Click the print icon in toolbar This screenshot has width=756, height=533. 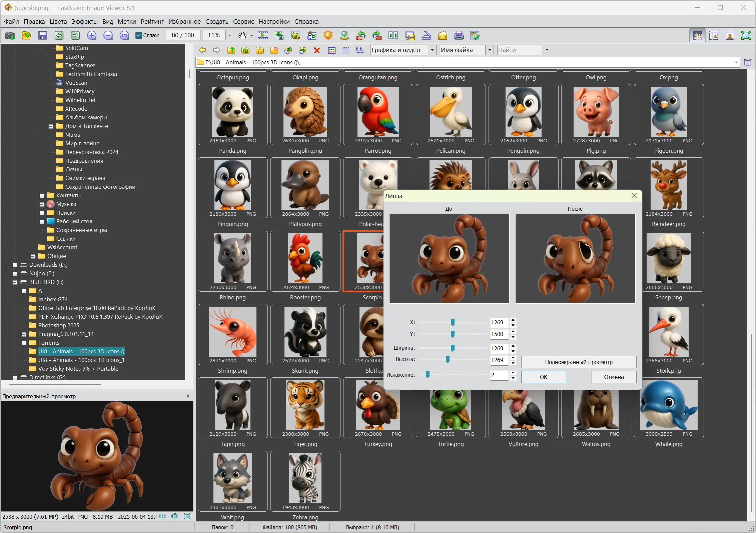pyautogui.click(x=459, y=35)
